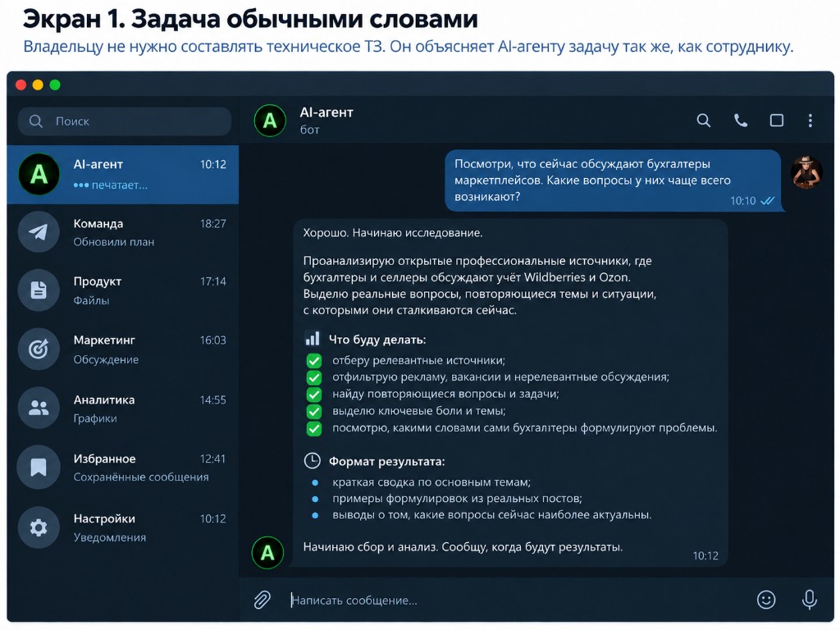840x630 pixels.
Task: Click checkmark beside найду повторяющиеся вопросы
Action: coord(314,395)
